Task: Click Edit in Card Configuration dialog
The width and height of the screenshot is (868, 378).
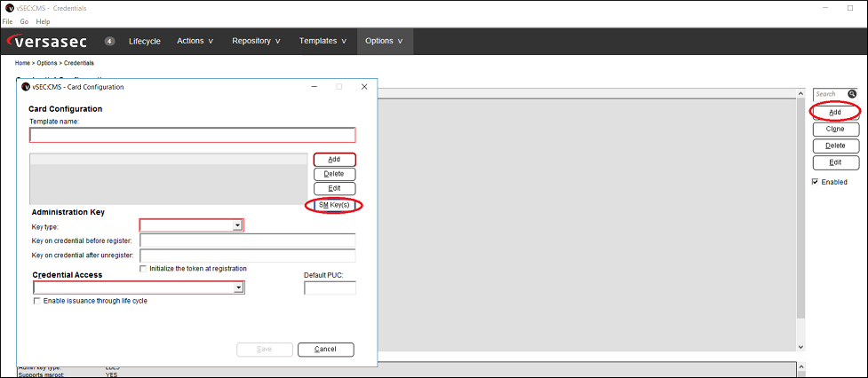Action: pyautogui.click(x=334, y=188)
